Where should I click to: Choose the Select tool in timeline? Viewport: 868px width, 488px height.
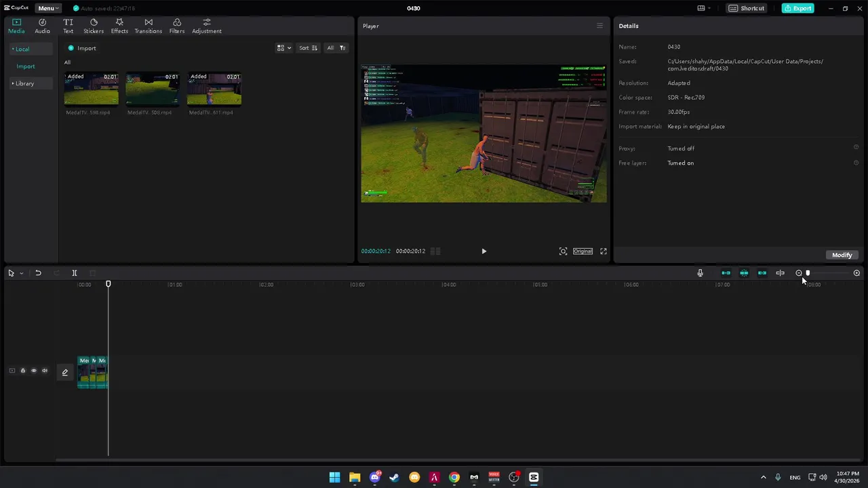coord(11,273)
